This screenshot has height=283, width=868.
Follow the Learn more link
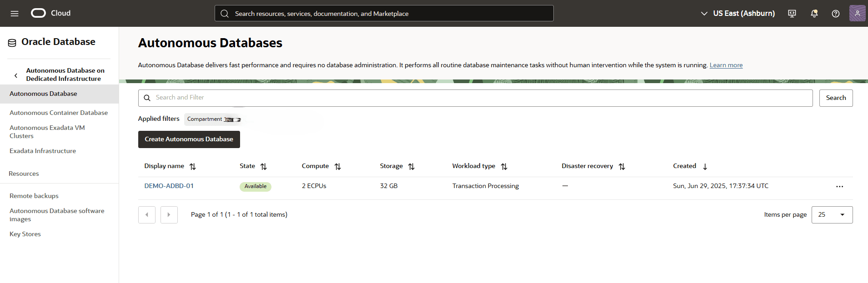(726, 65)
